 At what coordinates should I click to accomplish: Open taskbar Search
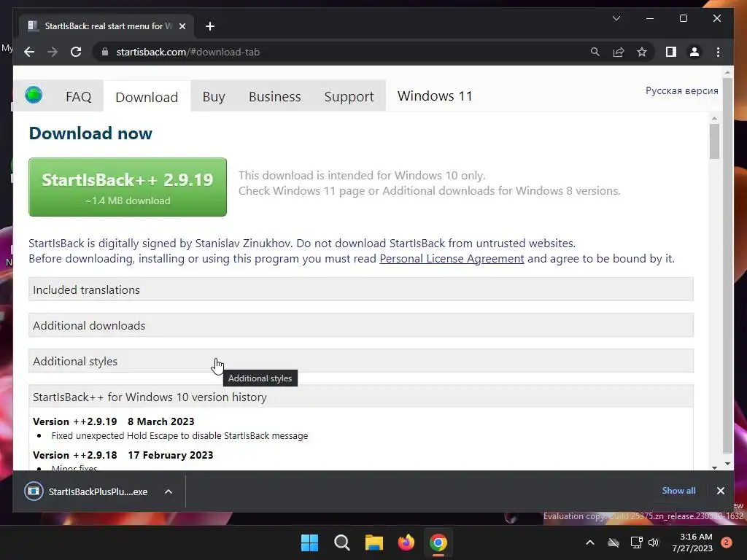tap(341, 542)
